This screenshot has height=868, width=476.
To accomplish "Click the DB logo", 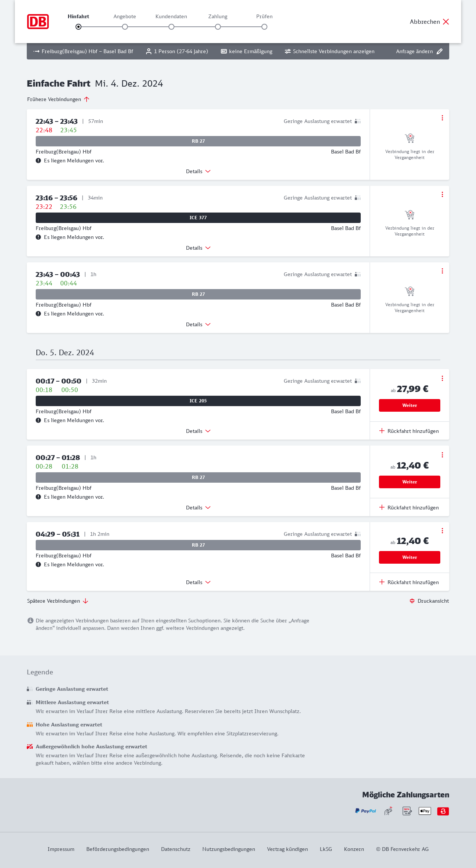I will point(38,22).
